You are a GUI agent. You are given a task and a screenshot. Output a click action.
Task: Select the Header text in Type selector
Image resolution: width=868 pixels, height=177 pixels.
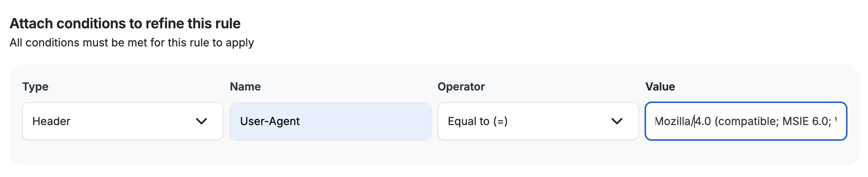pos(51,121)
